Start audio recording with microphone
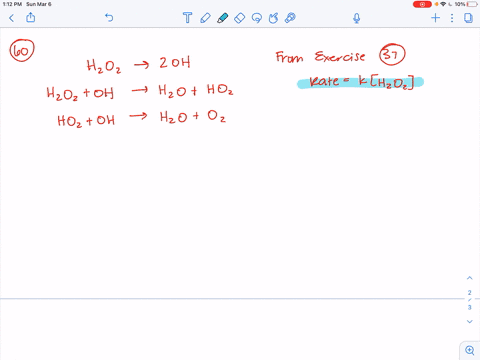This screenshot has height=360, width=480. click(x=357, y=18)
